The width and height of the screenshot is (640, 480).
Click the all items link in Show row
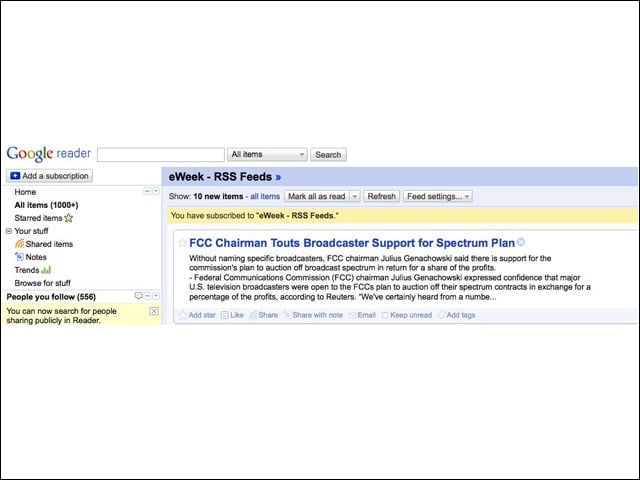click(265, 196)
